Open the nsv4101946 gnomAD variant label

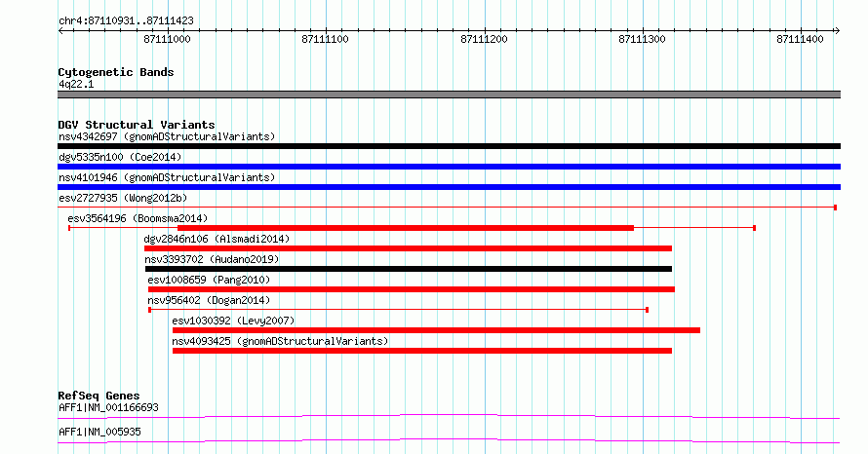(x=167, y=177)
